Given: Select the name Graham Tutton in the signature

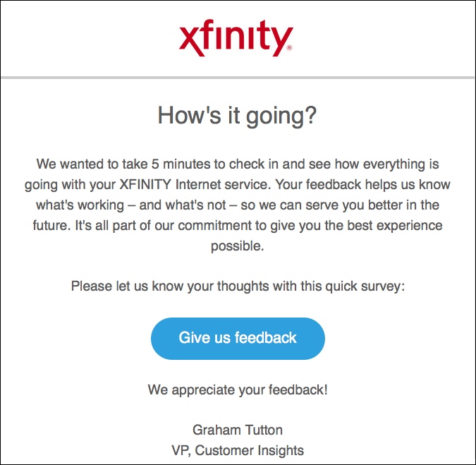Looking at the screenshot, I should point(238,430).
